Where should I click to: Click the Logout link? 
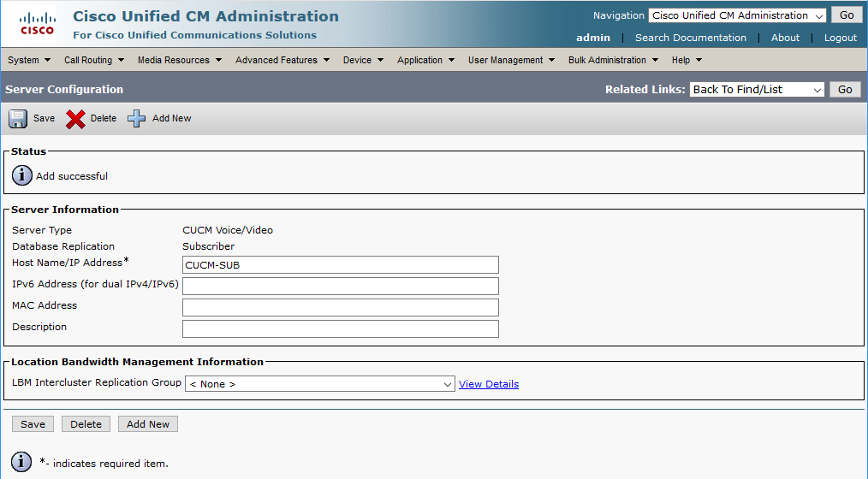(x=841, y=38)
